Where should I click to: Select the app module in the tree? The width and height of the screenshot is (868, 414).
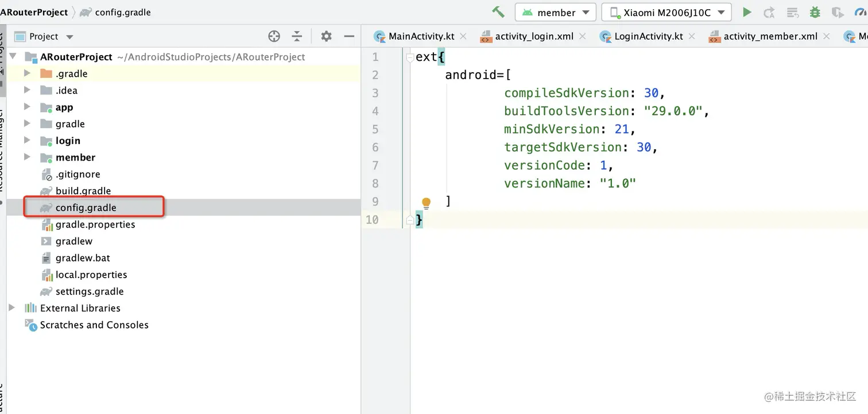click(x=64, y=107)
